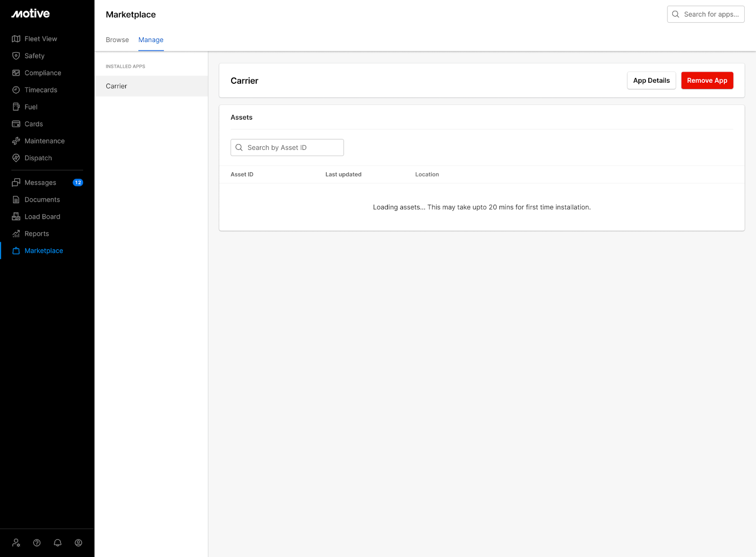Open Fleet View map icon
The image size is (756, 557).
coord(16,39)
